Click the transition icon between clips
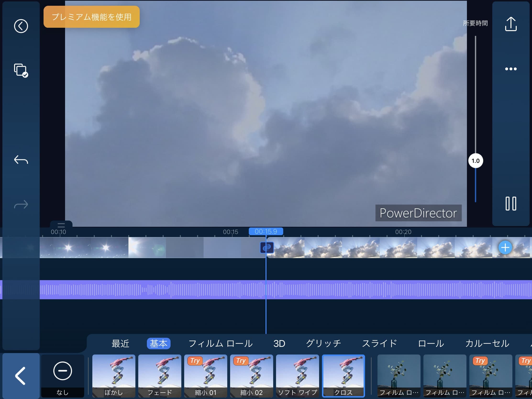Screen dimensions: 532x399 point(267,248)
